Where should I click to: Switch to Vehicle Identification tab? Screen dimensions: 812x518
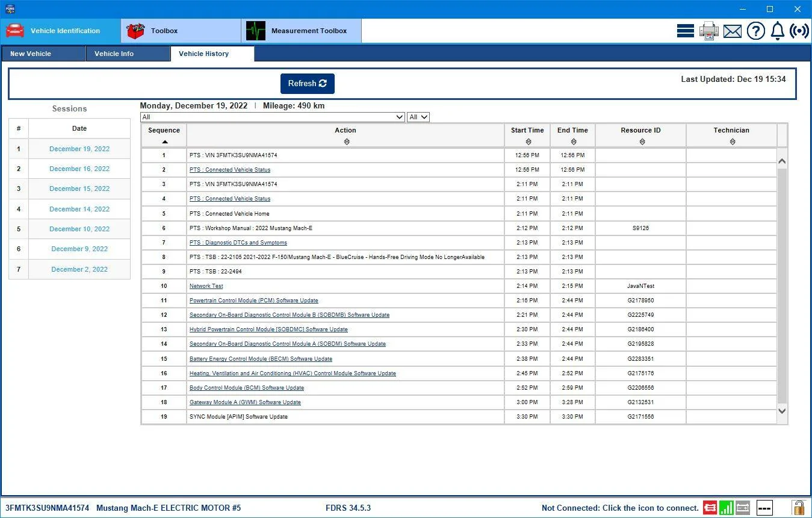(60, 31)
